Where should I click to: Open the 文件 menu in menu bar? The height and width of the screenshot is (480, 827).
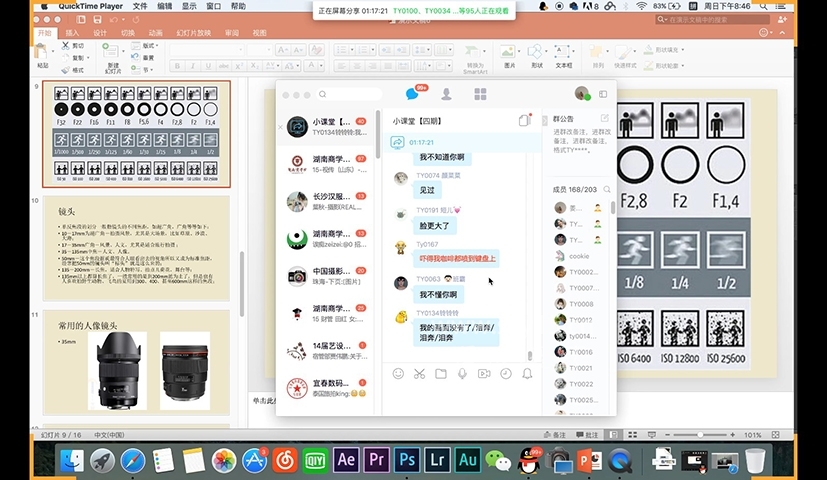[140, 6]
